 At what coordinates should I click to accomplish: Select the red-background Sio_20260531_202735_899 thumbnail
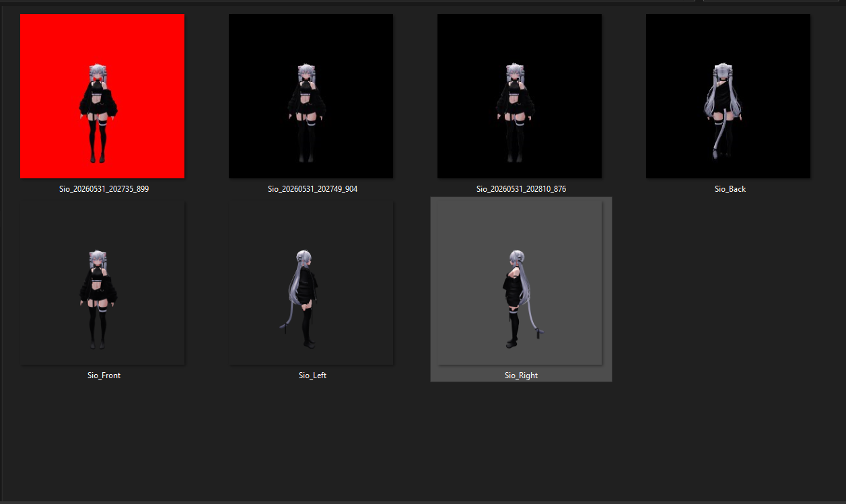pos(102,96)
